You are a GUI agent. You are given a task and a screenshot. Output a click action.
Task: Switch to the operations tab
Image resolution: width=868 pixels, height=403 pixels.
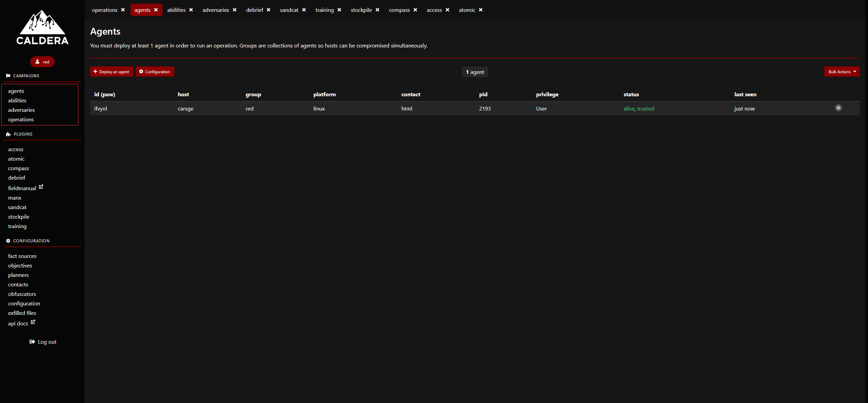[x=104, y=10]
